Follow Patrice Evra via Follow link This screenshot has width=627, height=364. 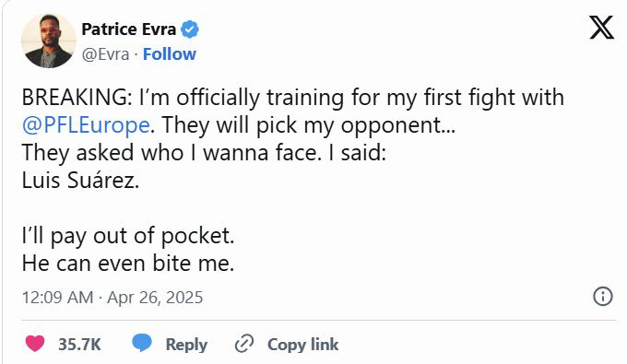point(170,54)
